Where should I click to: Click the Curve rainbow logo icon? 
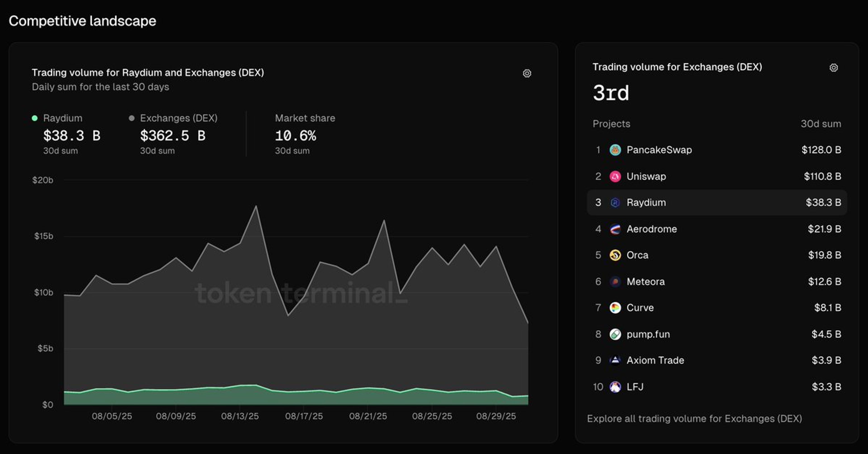click(x=615, y=308)
